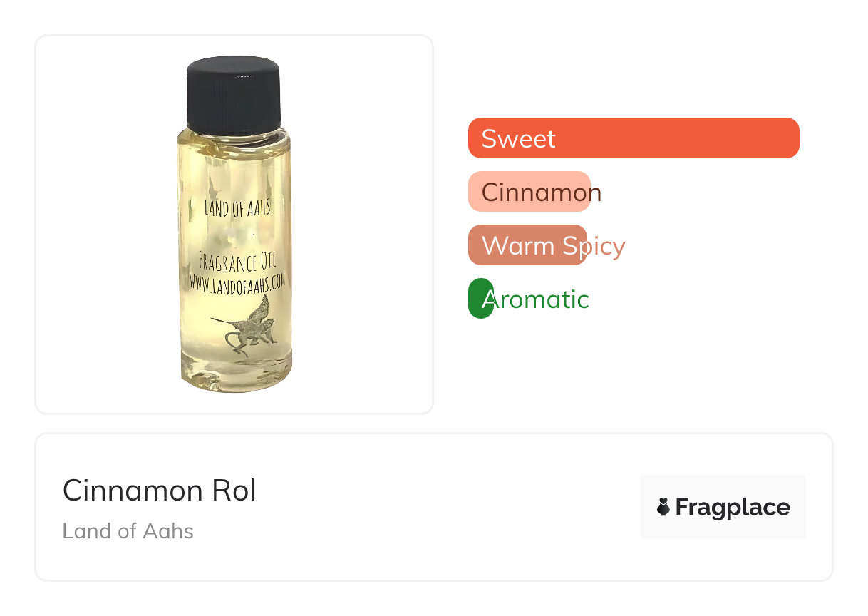Click the Fragplace wordmark text
Image resolution: width=868 pixels, height=616 pixels.
coord(732,507)
